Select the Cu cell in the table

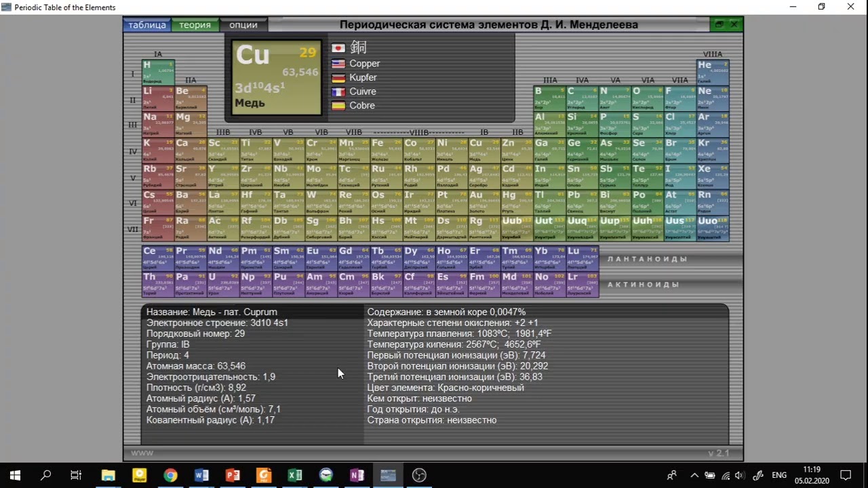(x=484, y=150)
